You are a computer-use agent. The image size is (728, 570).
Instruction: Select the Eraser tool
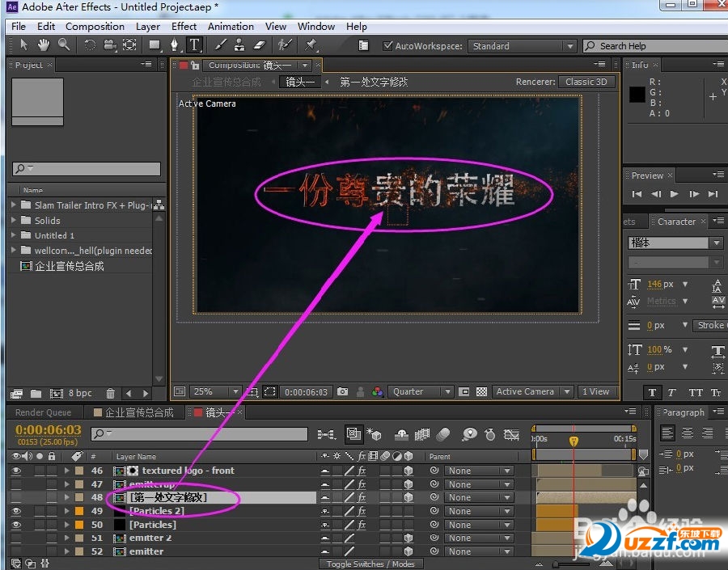(259, 45)
